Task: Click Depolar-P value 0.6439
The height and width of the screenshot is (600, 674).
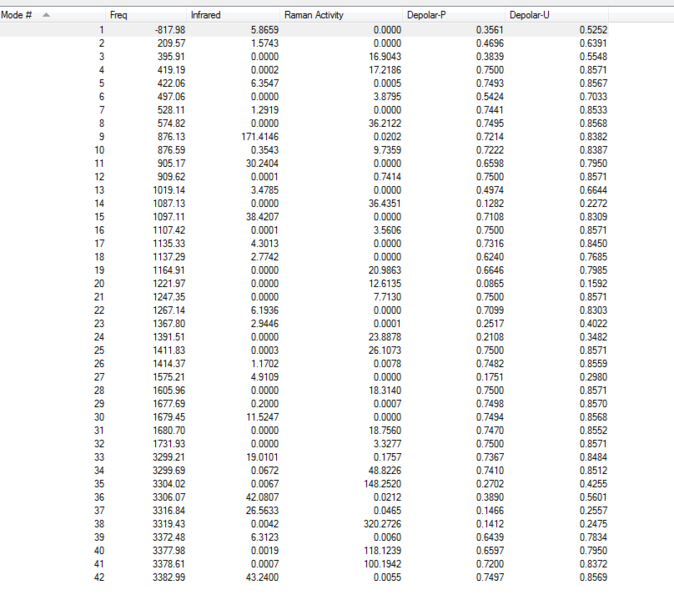Action: (x=490, y=537)
